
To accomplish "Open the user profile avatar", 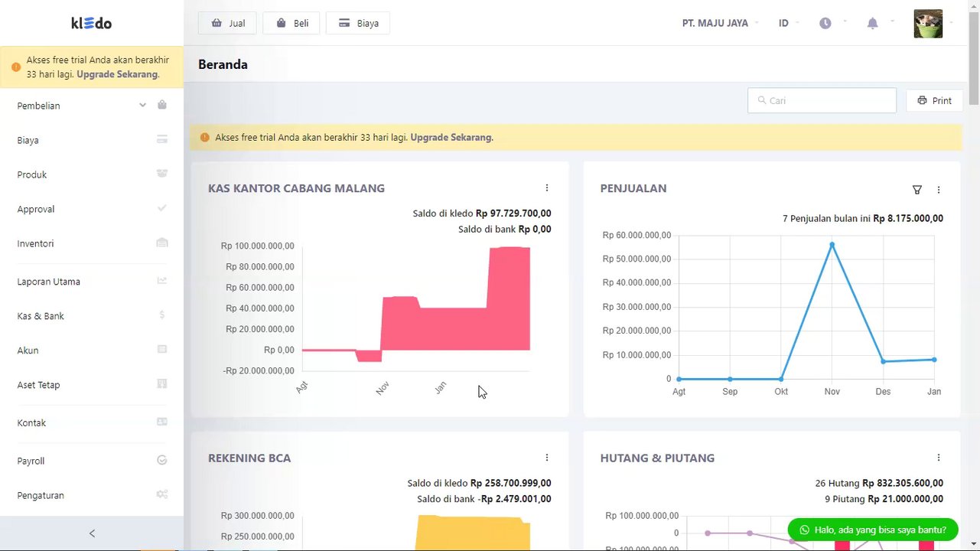I will pos(928,24).
